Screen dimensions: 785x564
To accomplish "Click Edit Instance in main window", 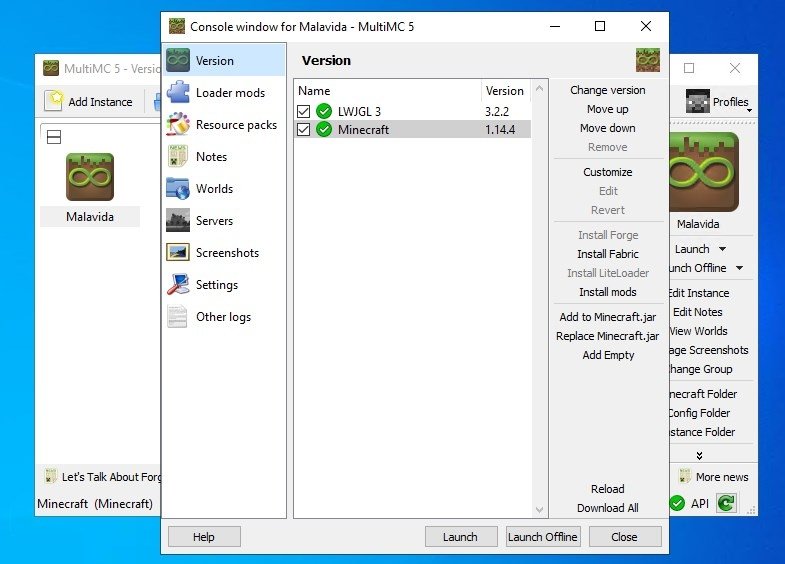I will [699, 293].
